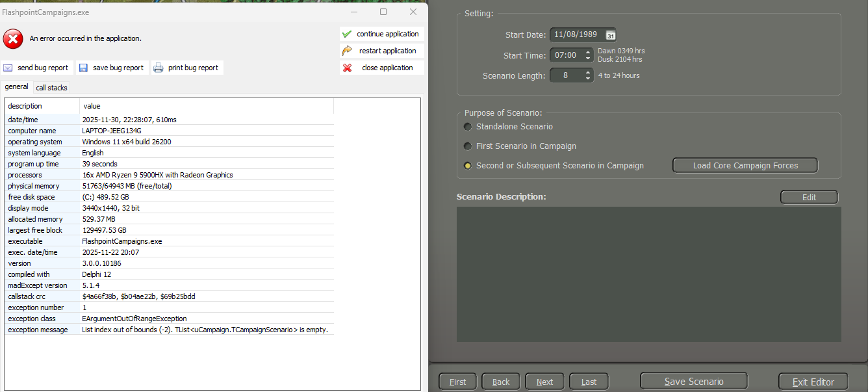Click Start Time field 07:00
Screen dimensions: 868x392
coord(566,55)
